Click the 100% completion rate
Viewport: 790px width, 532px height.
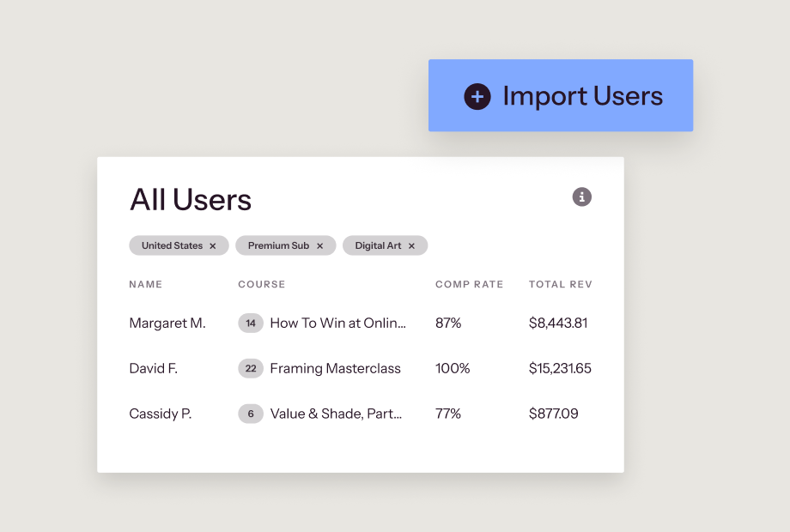[x=453, y=368]
